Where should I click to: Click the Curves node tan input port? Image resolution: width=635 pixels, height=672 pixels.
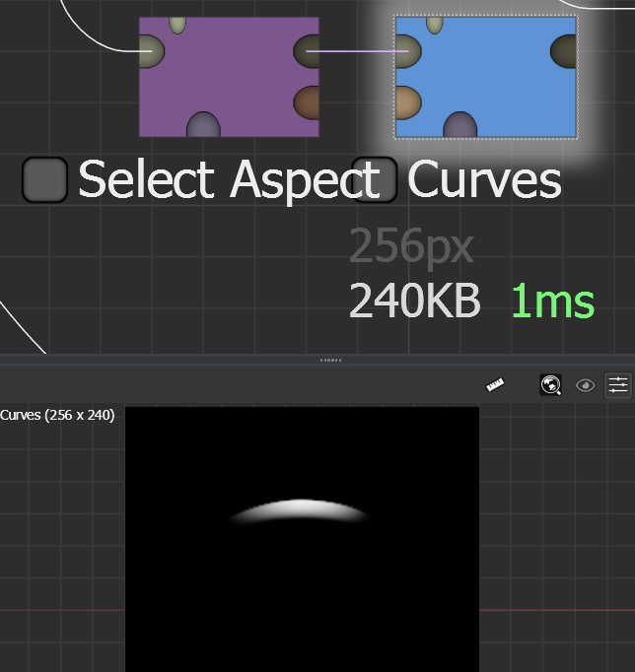tap(408, 102)
